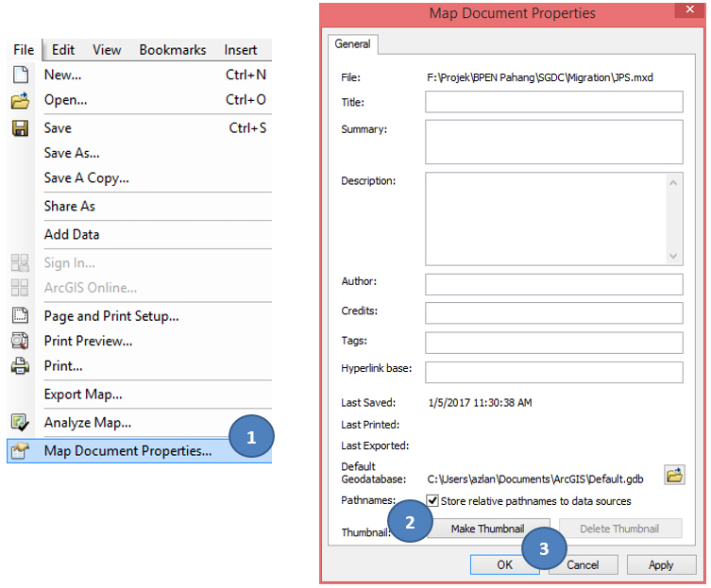Viewport: 711px width, 588px height.
Task: Click the Print printer icon
Action: tap(20, 366)
